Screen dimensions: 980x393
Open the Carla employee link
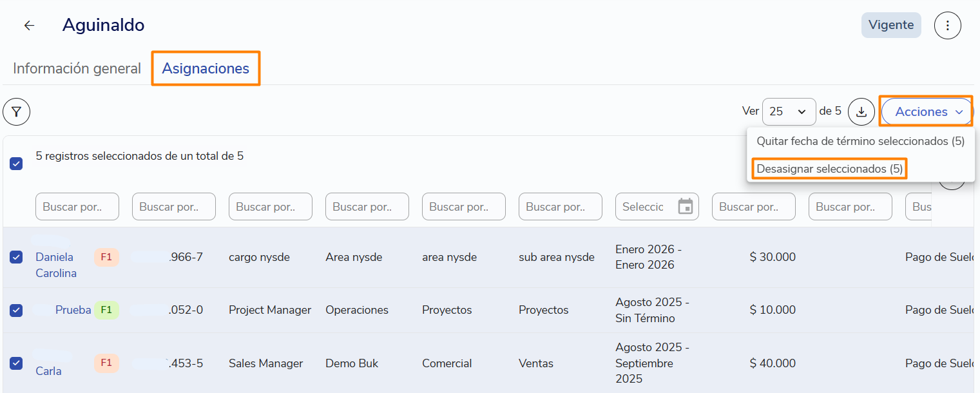click(48, 371)
